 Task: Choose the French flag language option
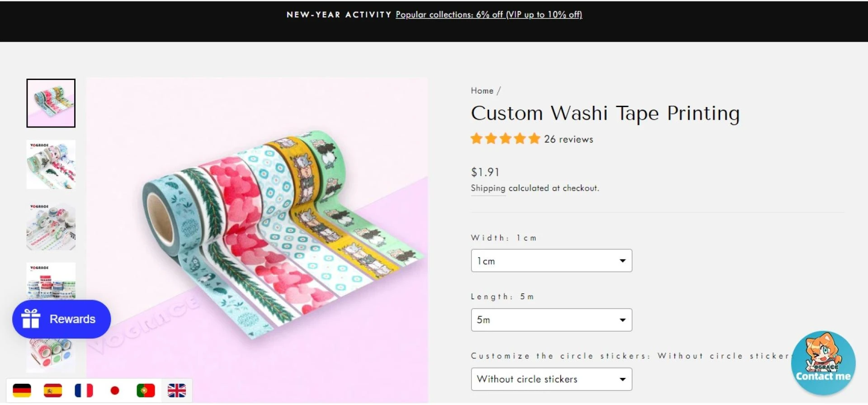coord(84,390)
